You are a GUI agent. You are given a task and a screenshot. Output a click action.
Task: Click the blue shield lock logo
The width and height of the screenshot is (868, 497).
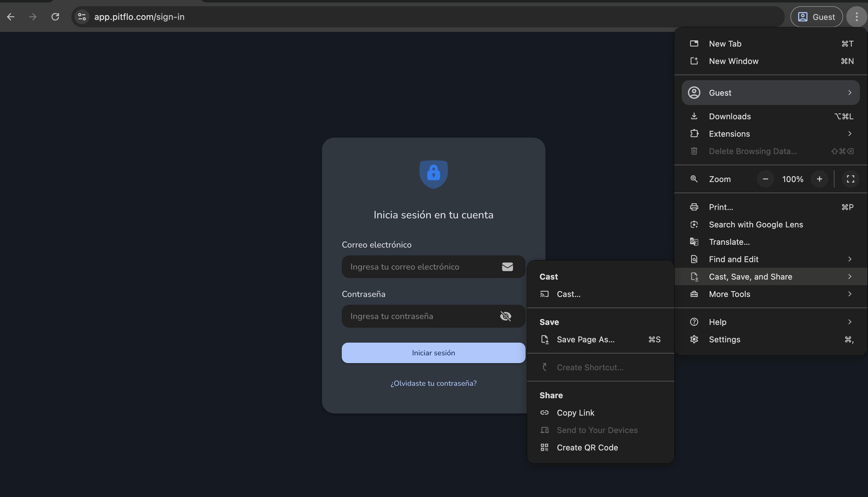(x=433, y=174)
